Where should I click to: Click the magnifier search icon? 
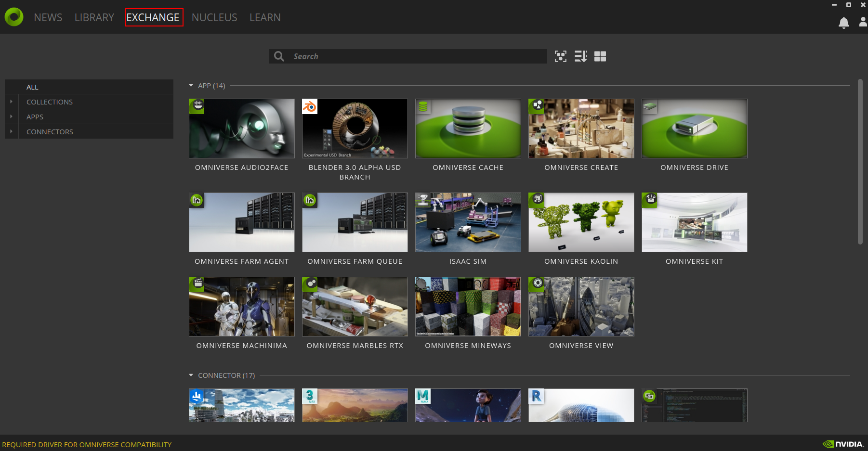click(279, 56)
